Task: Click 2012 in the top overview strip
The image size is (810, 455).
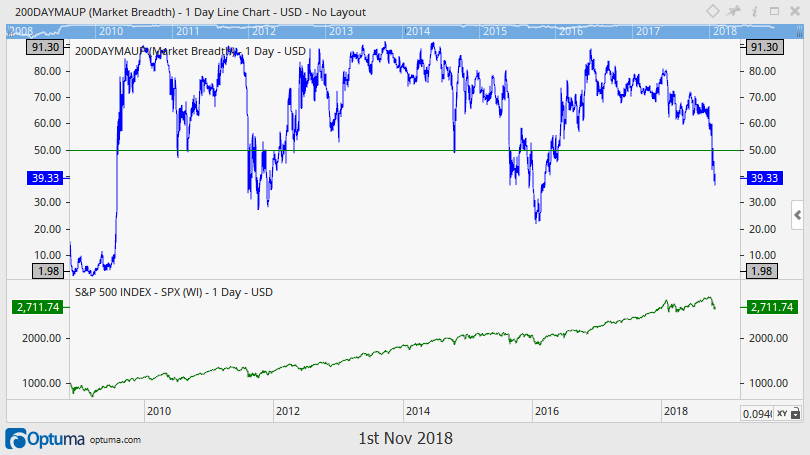Action: (x=264, y=31)
